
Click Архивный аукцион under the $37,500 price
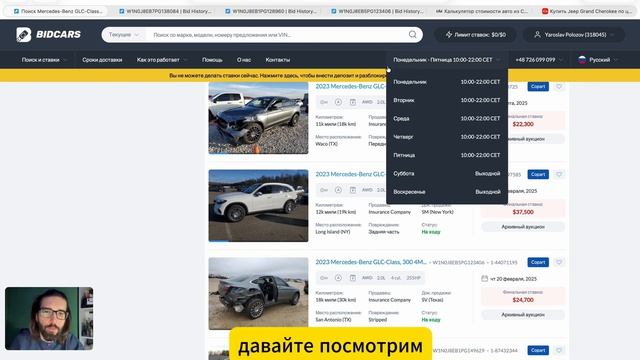click(x=523, y=227)
